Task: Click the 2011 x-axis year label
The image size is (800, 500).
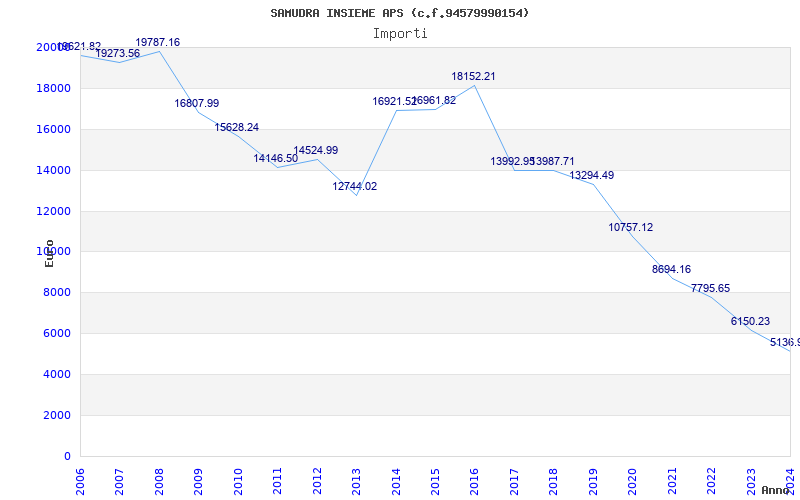Action: [278, 481]
